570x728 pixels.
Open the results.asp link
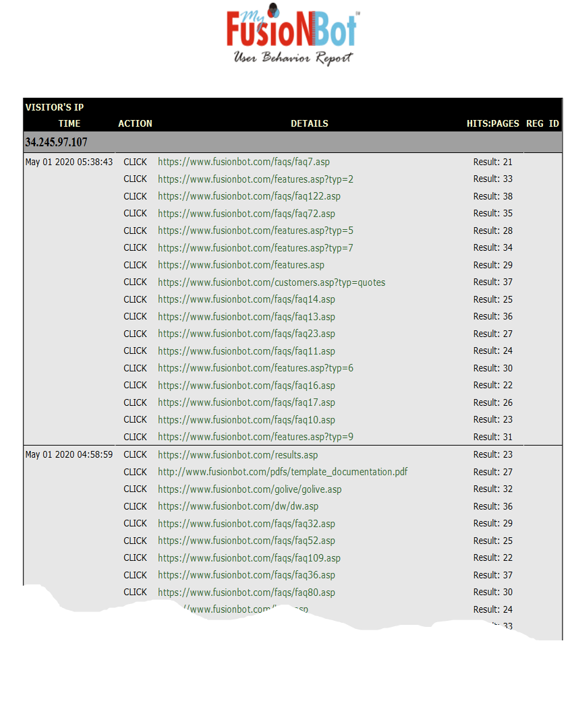[x=238, y=455]
